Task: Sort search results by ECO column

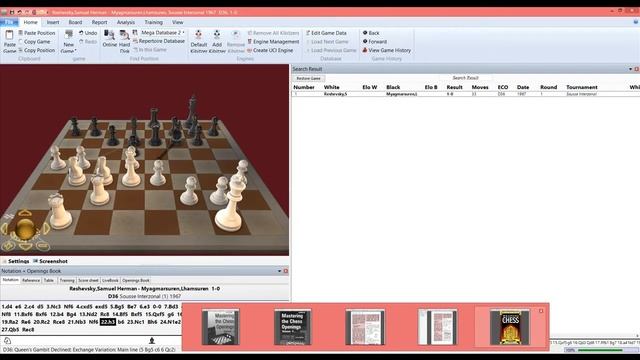Action: tap(503, 87)
